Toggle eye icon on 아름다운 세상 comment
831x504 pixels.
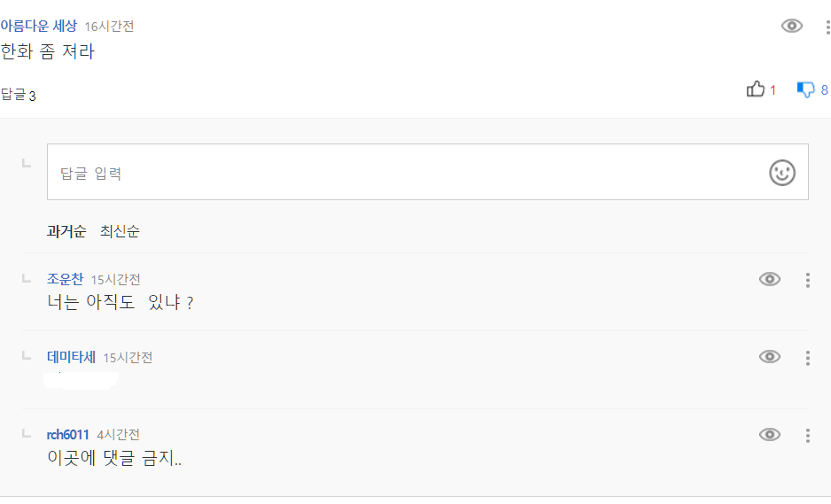coord(791,26)
